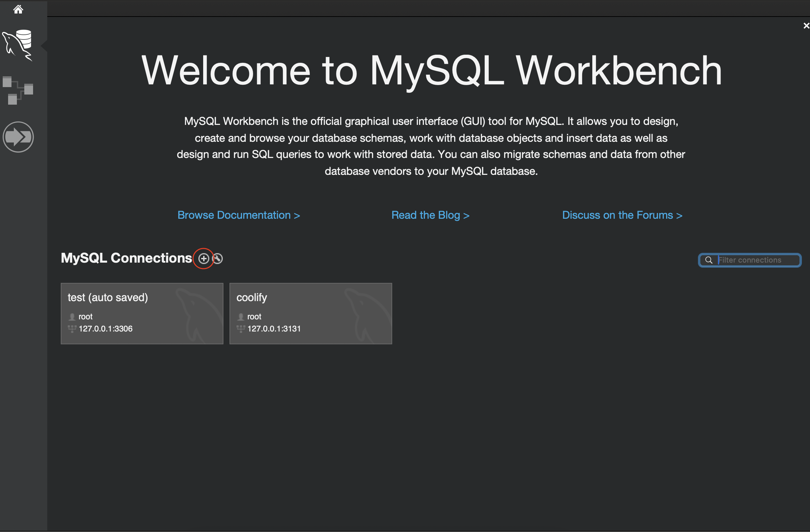Open Manage Connections wrench icon

217,259
